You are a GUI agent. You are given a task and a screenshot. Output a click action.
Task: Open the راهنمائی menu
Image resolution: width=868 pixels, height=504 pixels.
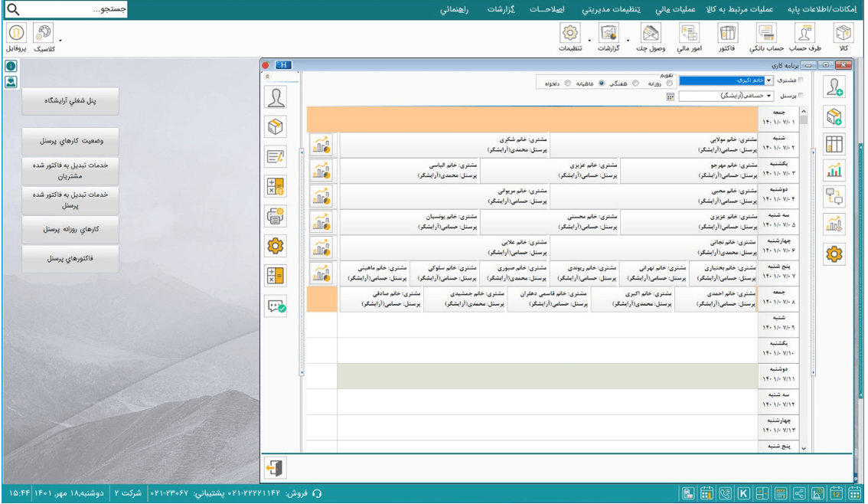pos(454,9)
